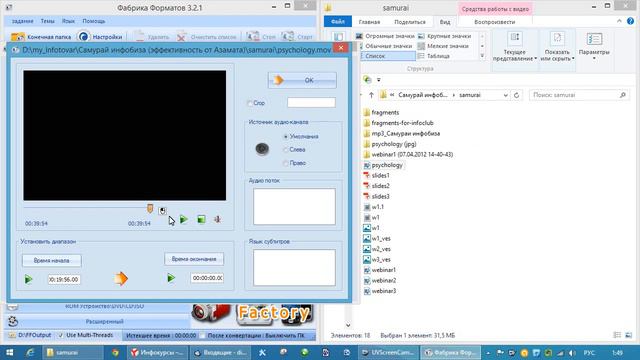Open the Язык menu
The width and height of the screenshot is (640, 360).
click(x=68, y=21)
